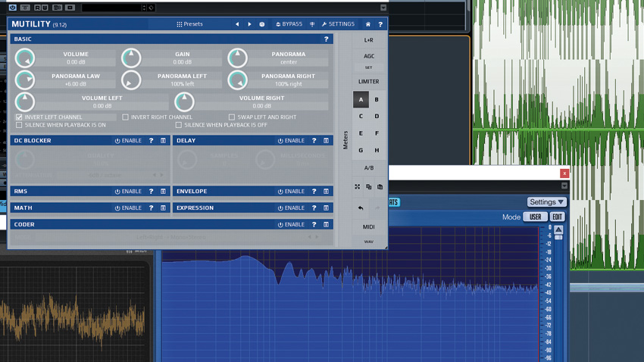Screen dimensions: 644x362
Task: Enable the Expression section
Action: (x=291, y=208)
